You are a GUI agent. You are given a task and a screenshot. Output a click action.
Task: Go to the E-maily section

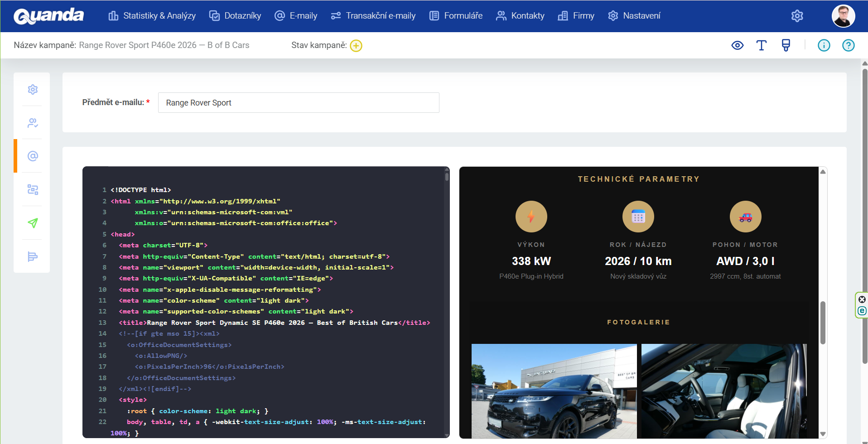click(296, 16)
